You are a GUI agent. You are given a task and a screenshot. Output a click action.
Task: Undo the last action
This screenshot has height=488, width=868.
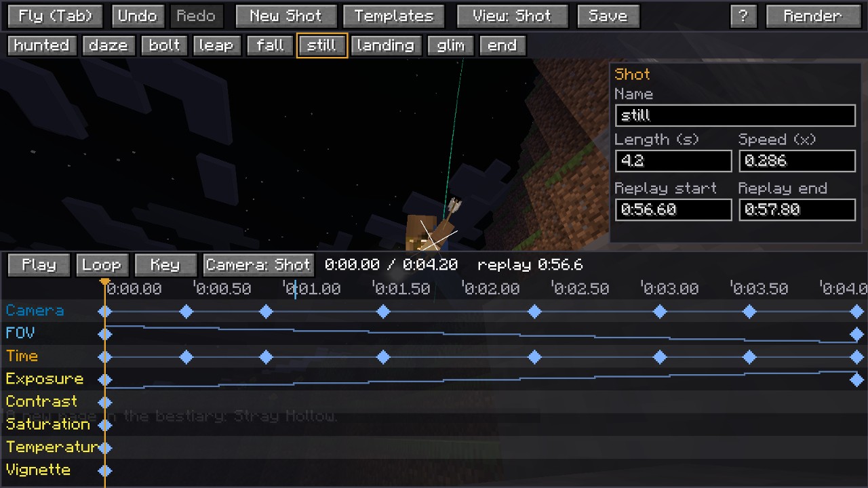click(x=137, y=16)
